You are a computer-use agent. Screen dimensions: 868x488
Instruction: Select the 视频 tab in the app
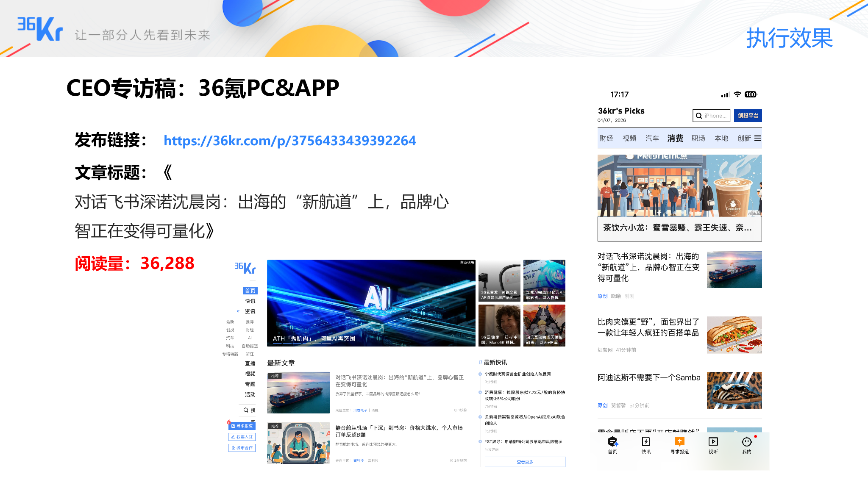(x=629, y=139)
